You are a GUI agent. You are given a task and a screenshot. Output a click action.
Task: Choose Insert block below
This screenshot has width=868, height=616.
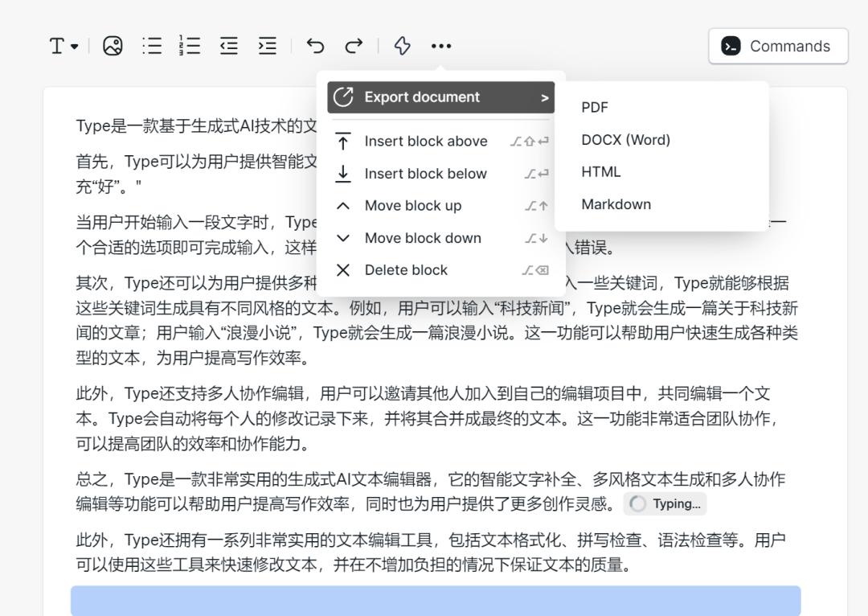(425, 174)
